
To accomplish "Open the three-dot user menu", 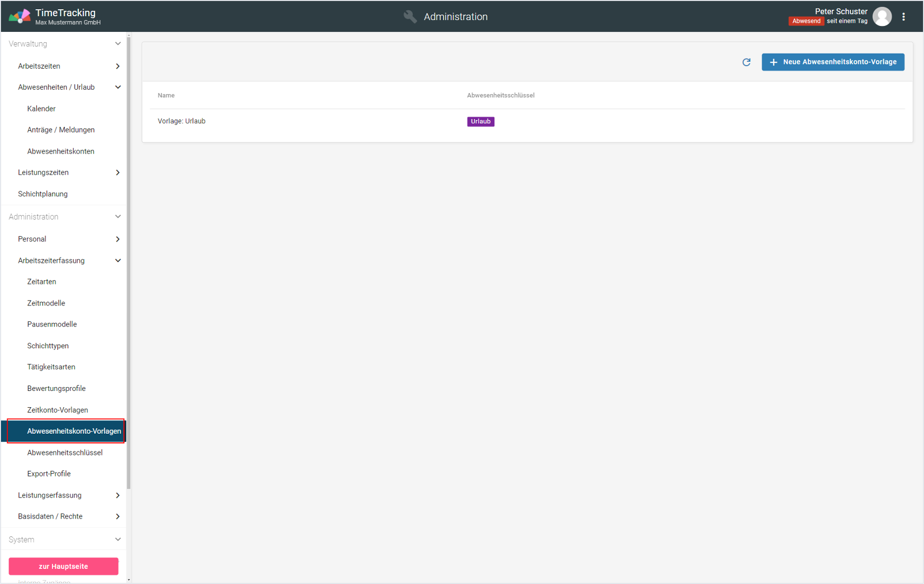I will click(903, 17).
